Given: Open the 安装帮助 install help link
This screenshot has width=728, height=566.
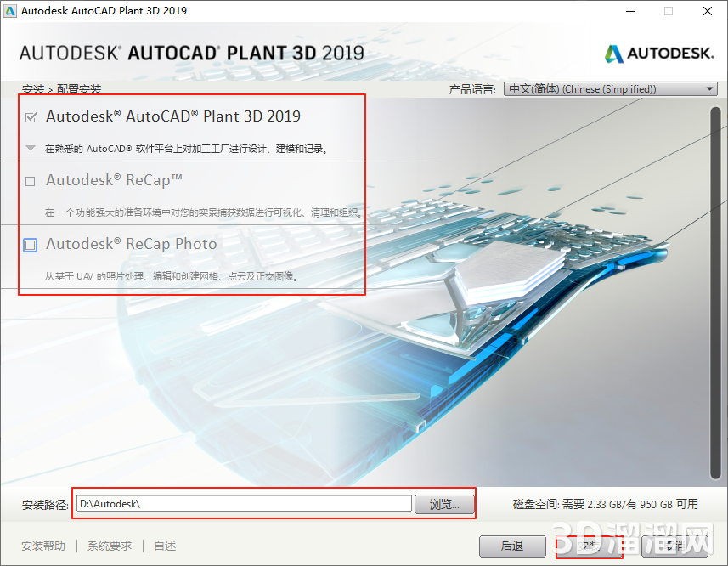Looking at the screenshot, I should [43, 546].
